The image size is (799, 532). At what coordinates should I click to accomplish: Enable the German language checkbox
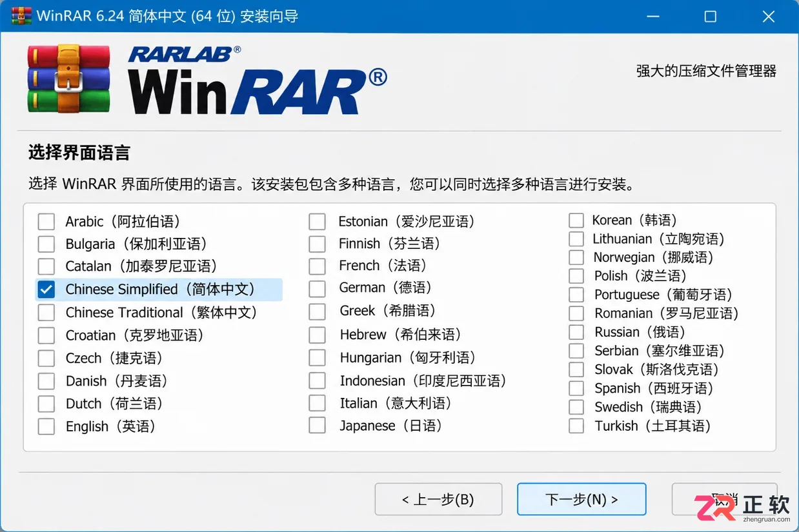click(317, 288)
